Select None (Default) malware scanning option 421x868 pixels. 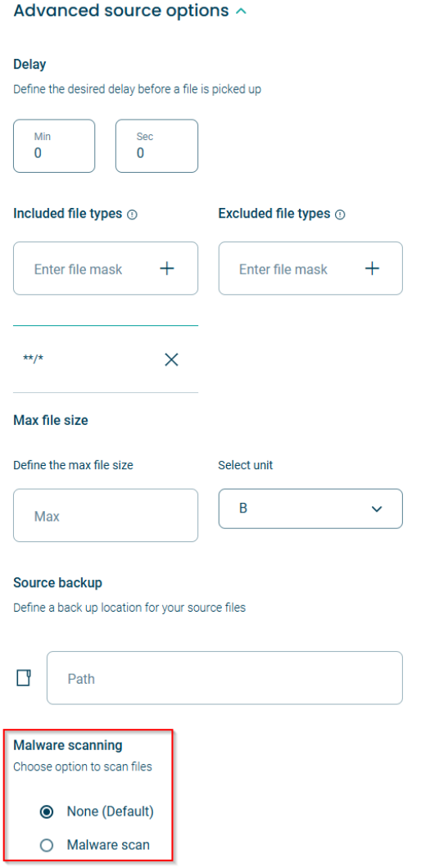pyautogui.click(x=47, y=812)
